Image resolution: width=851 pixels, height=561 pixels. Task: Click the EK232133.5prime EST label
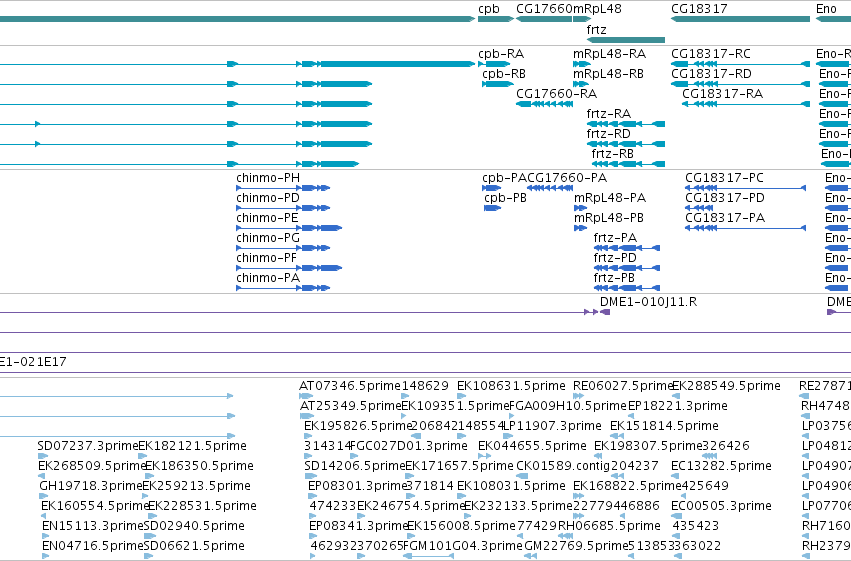(519, 506)
